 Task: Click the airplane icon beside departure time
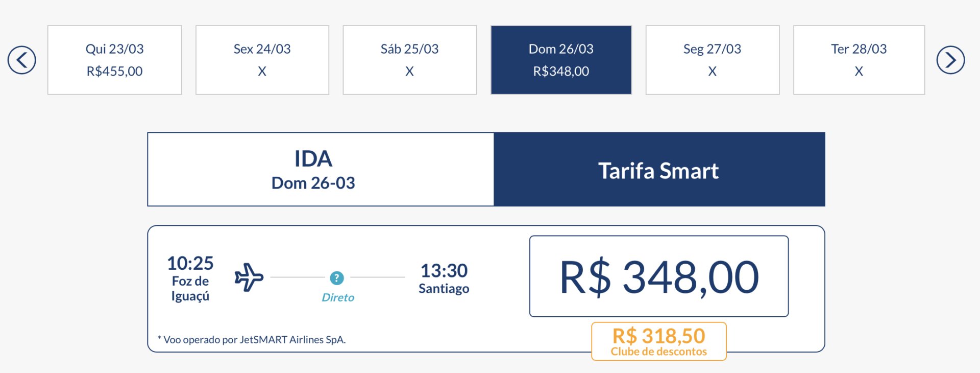tap(249, 277)
